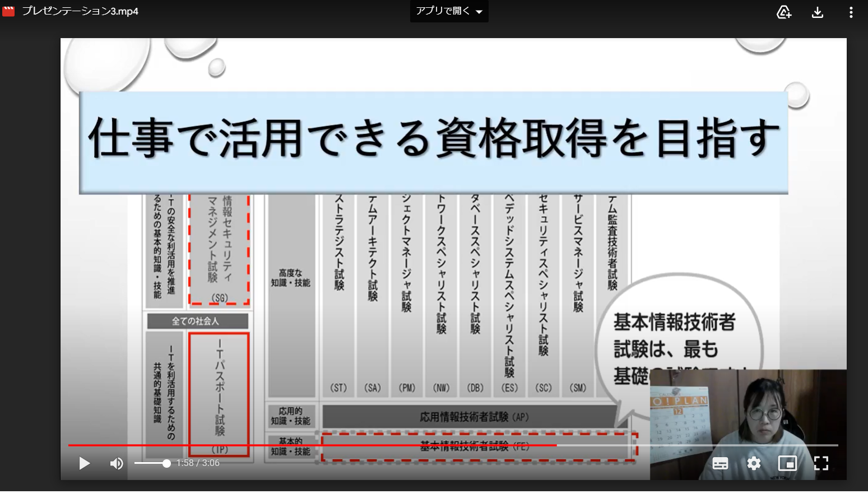Switch to miniplayer mode
Screen dimensions: 868x503
[787, 463]
